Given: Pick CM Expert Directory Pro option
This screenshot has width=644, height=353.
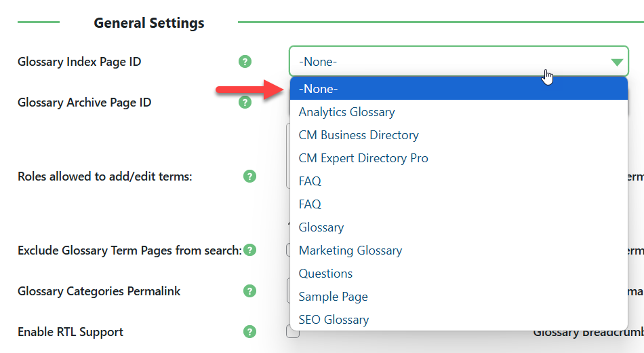Looking at the screenshot, I should tap(459, 158).
